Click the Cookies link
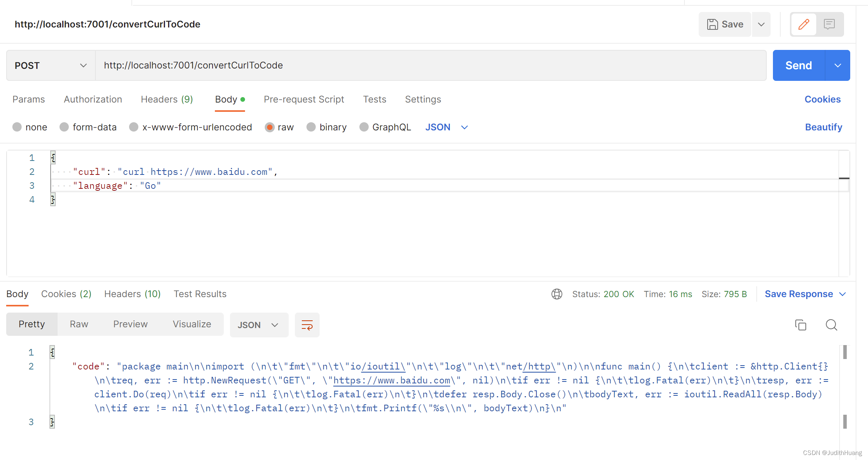Screen dimensions: 868x460 [822, 99]
